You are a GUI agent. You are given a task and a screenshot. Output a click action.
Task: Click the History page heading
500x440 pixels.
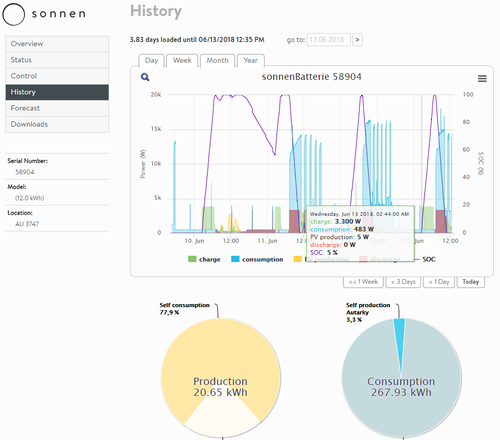(x=156, y=11)
